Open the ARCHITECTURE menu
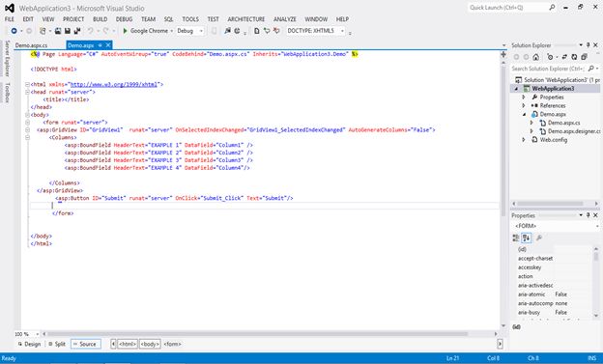This screenshot has width=603, height=364. tap(246, 19)
